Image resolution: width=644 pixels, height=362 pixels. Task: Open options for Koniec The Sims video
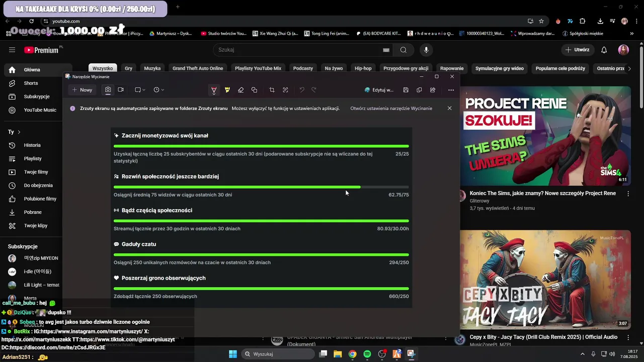[x=628, y=194]
